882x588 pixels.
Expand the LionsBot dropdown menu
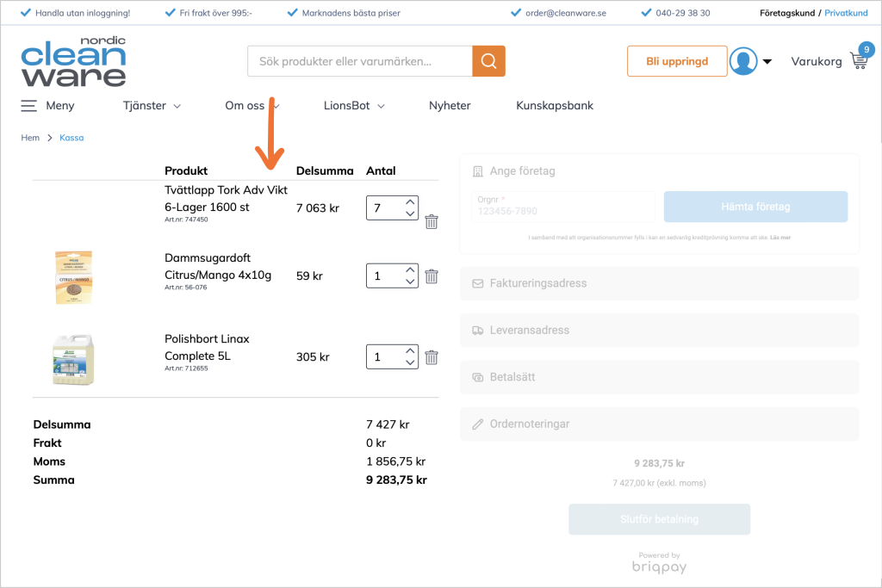[353, 106]
